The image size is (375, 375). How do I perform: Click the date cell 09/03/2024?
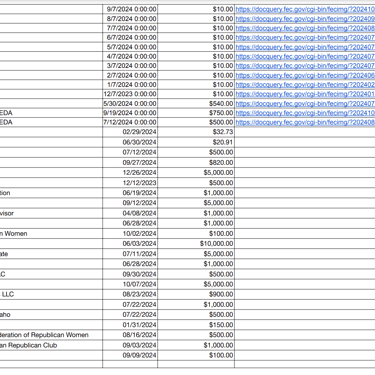tap(130, 345)
